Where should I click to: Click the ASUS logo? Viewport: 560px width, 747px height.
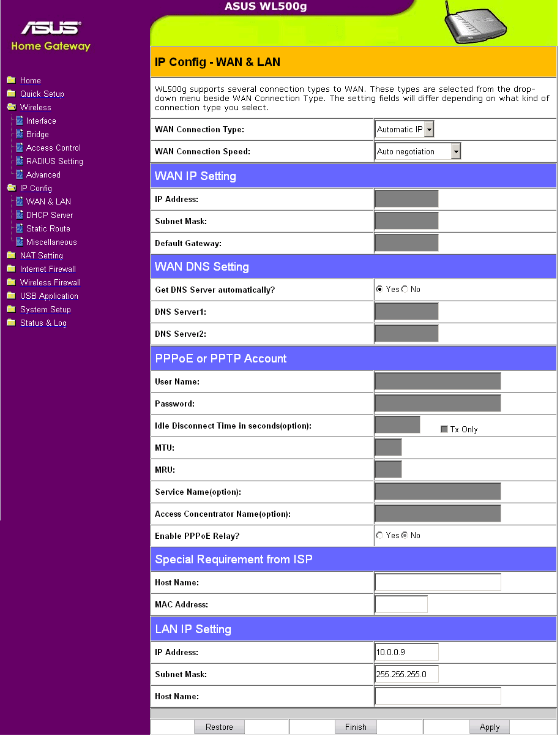point(51,29)
